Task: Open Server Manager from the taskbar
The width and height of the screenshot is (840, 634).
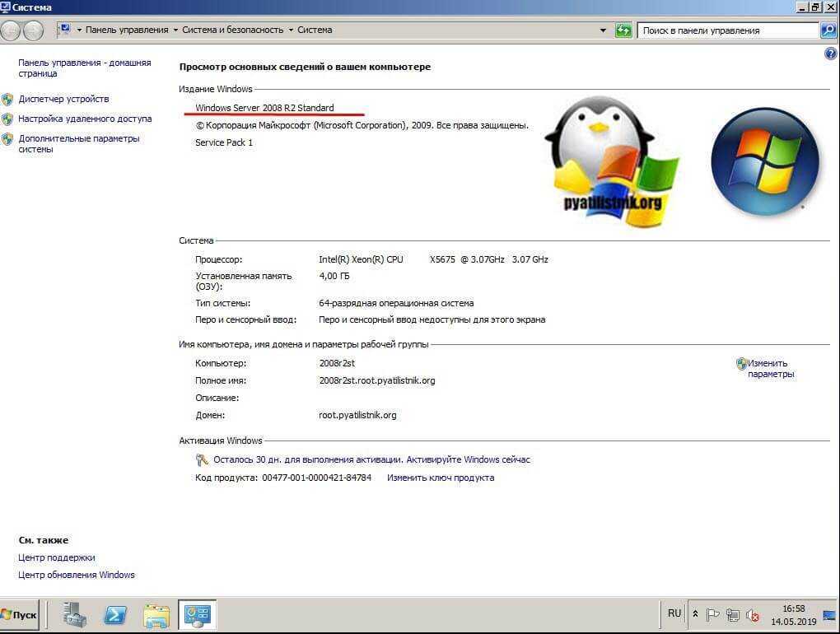Action: [x=75, y=614]
